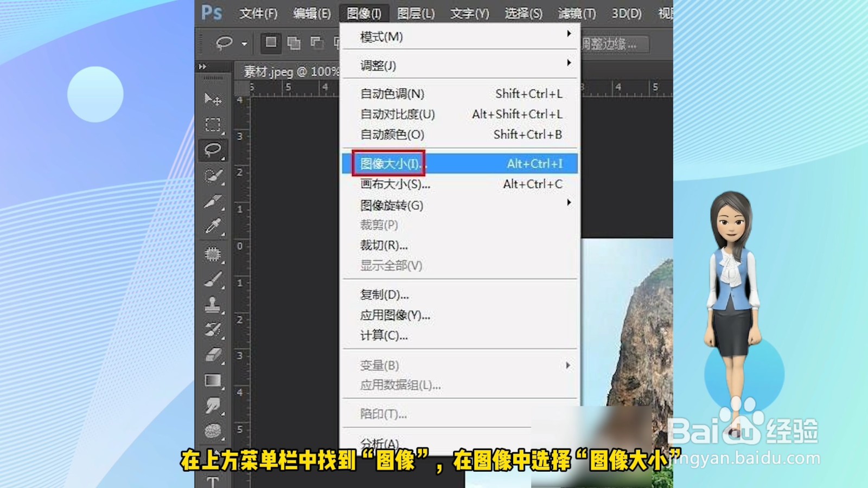Open the tool preset picker arrow
The width and height of the screenshot is (868, 488).
245,43
